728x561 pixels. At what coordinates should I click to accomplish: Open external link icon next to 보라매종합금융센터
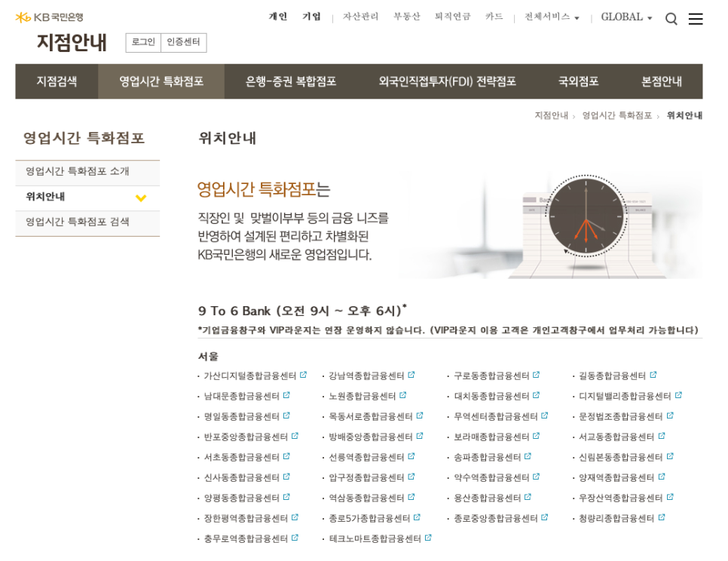(x=537, y=436)
